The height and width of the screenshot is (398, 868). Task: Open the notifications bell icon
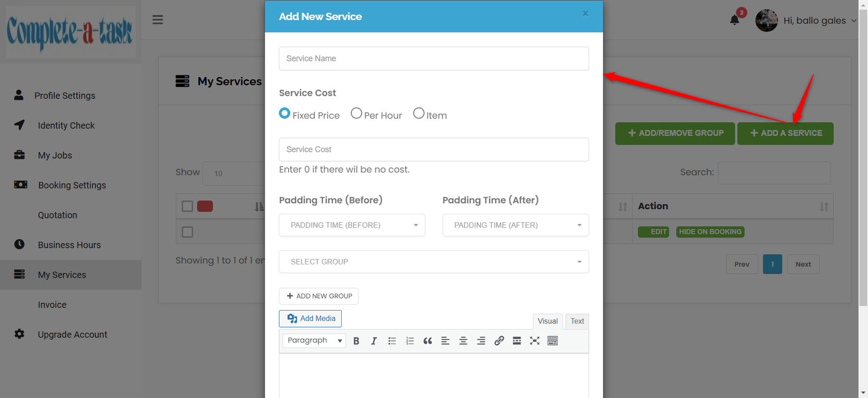(x=735, y=20)
